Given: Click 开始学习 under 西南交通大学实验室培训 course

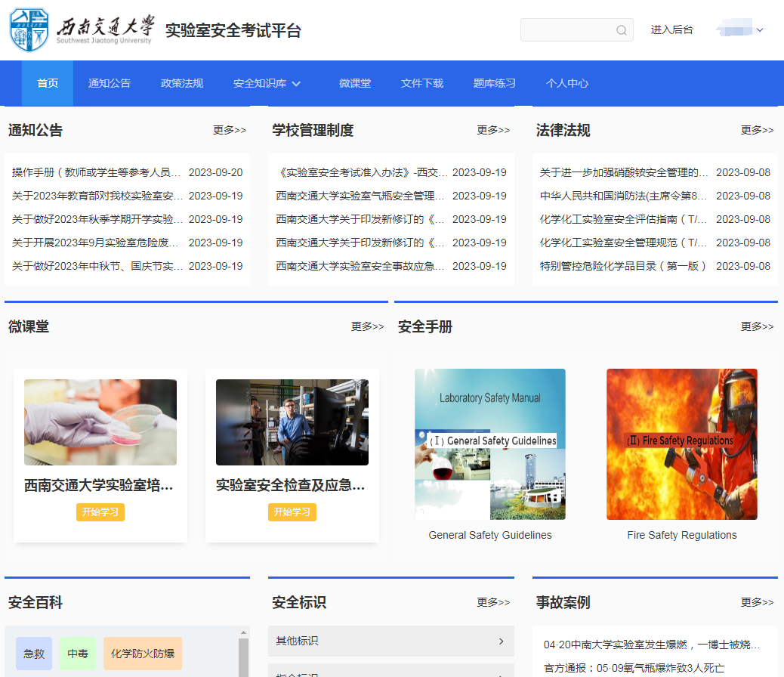Looking at the screenshot, I should [x=100, y=512].
